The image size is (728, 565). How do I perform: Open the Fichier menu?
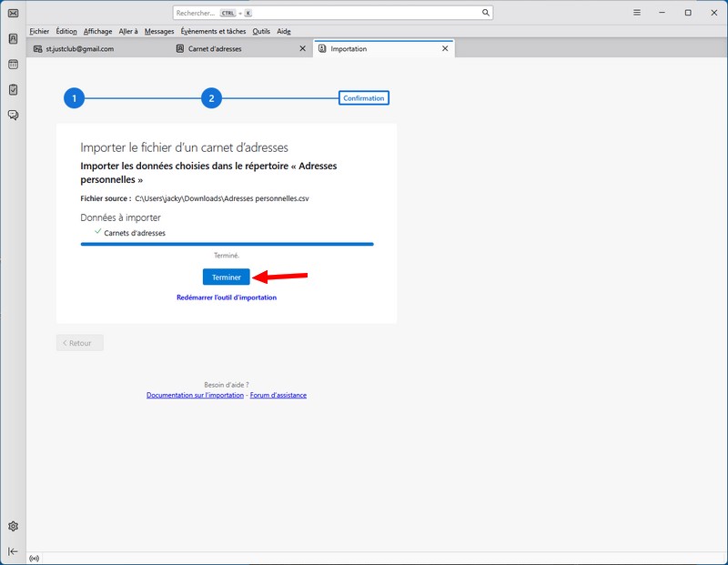39,31
